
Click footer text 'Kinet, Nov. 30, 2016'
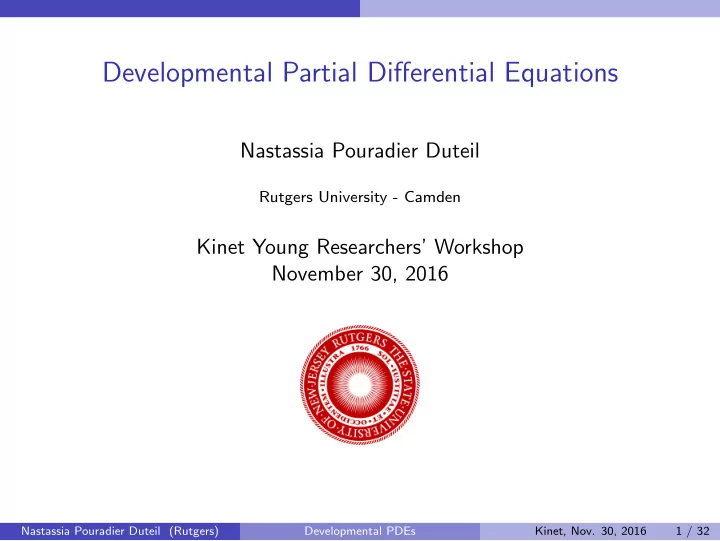click(591, 531)
